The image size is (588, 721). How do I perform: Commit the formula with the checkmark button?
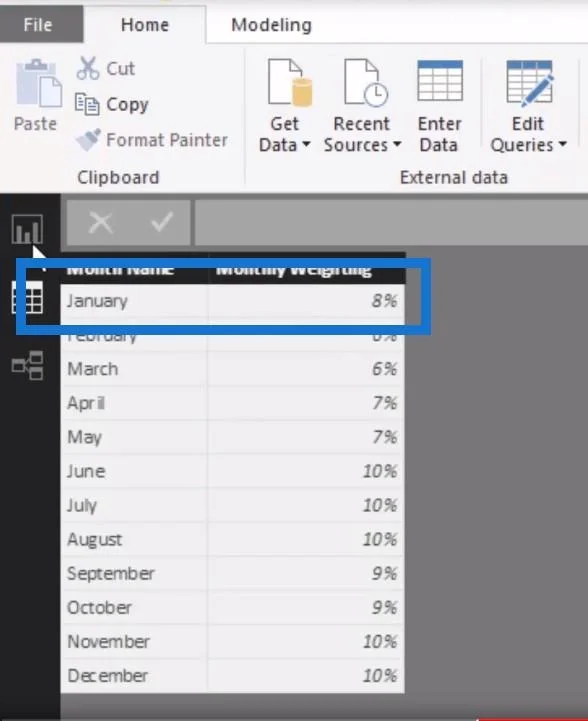(x=162, y=222)
